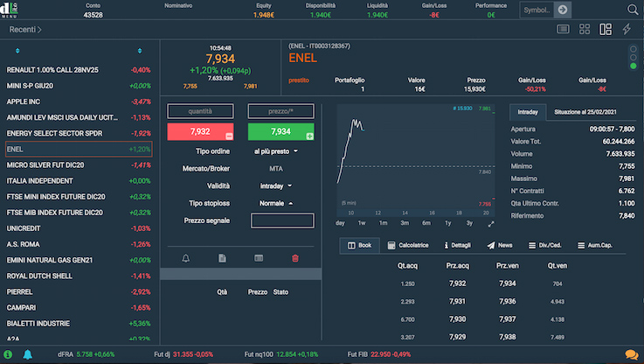Sort watchlist by name arrows
Screen dimensions: 644x364
pos(17,51)
